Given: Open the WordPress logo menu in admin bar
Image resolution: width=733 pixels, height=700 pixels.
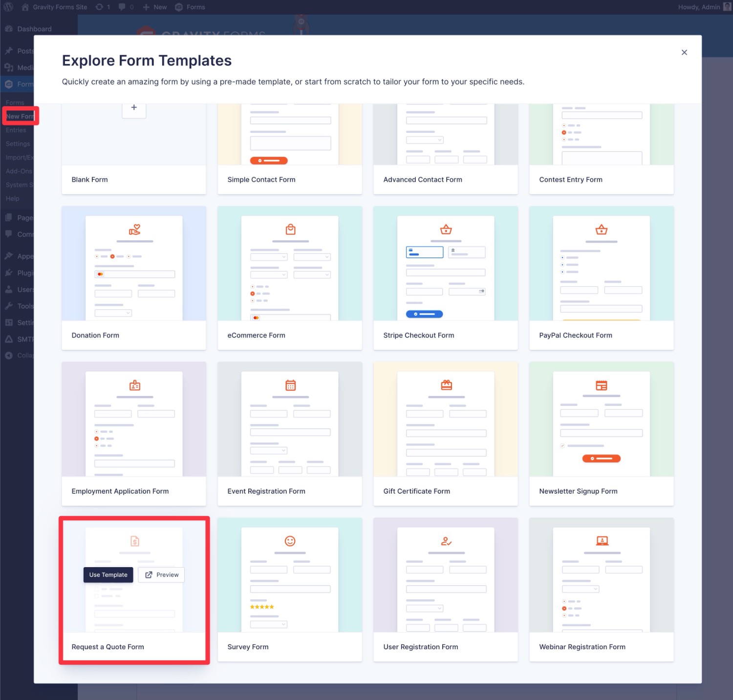Looking at the screenshot, I should [8, 7].
